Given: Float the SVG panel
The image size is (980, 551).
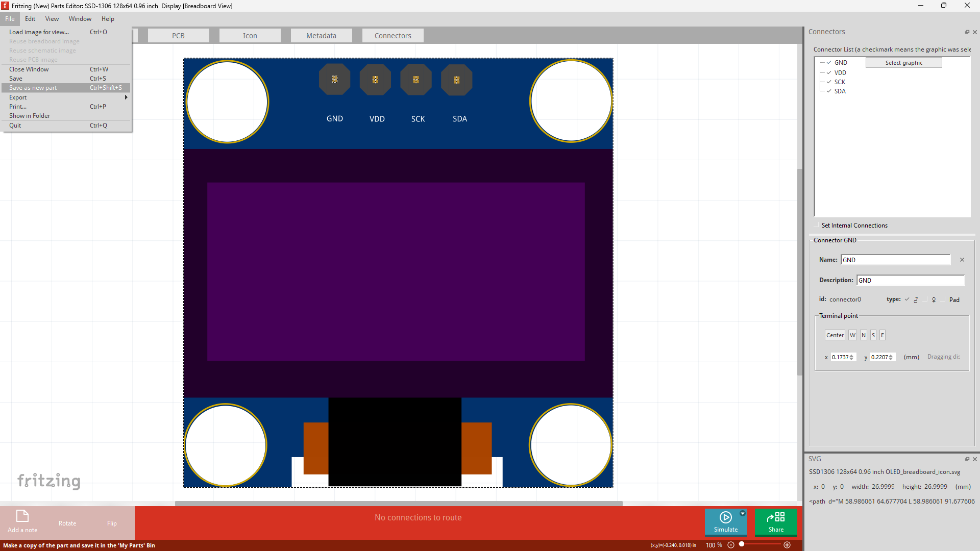Looking at the screenshot, I should [x=967, y=459].
